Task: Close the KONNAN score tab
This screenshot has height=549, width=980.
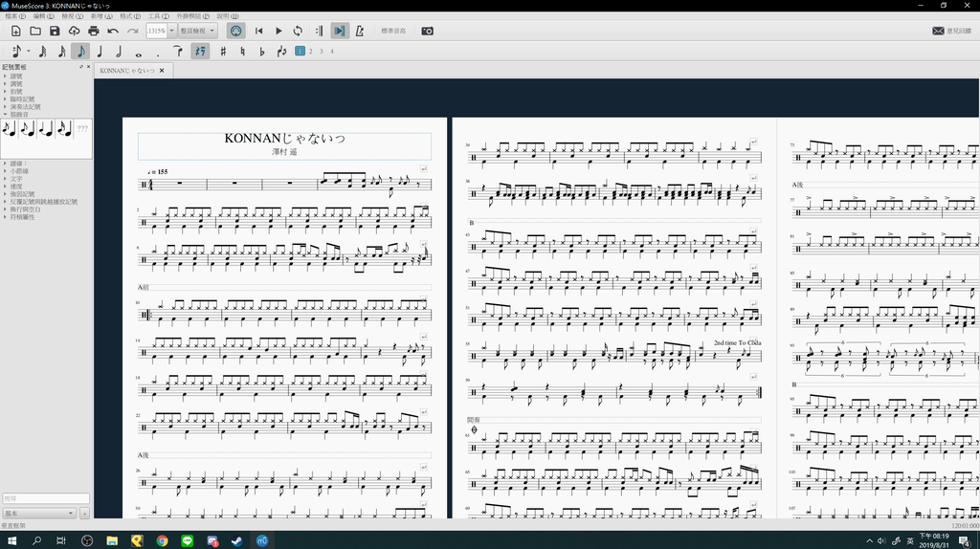Action: [x=162, y=71]
